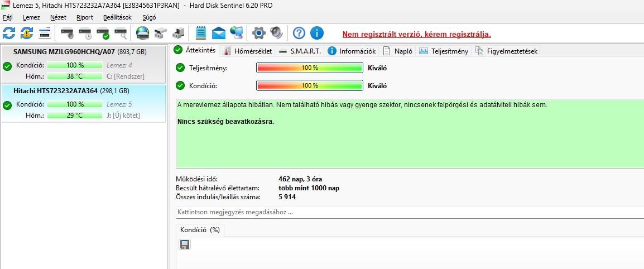Image resolution: width=644 pixels, height=269 pixels.
Task: Click Samsung disk Kondíció 100 % bar
Action: 75,65
